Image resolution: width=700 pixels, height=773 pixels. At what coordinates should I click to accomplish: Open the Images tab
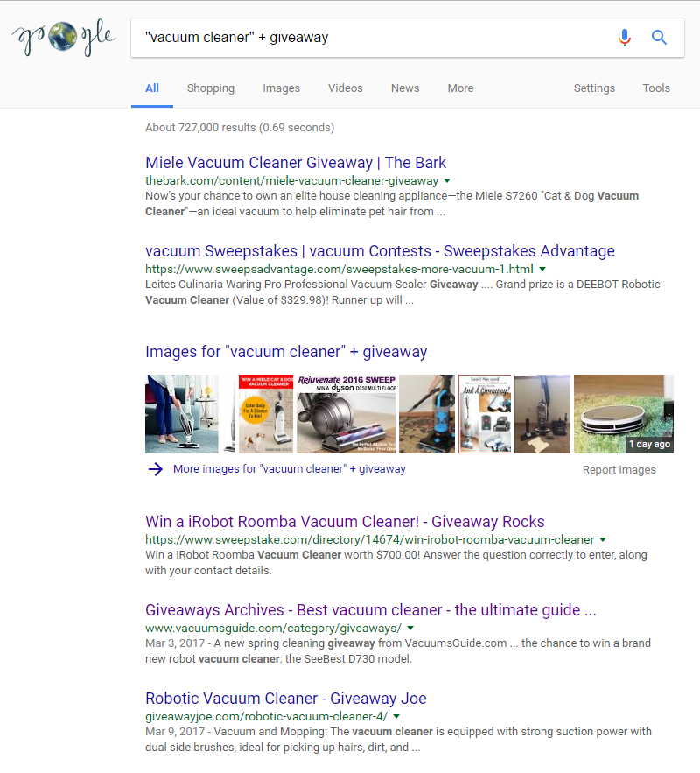click(281, 88)
